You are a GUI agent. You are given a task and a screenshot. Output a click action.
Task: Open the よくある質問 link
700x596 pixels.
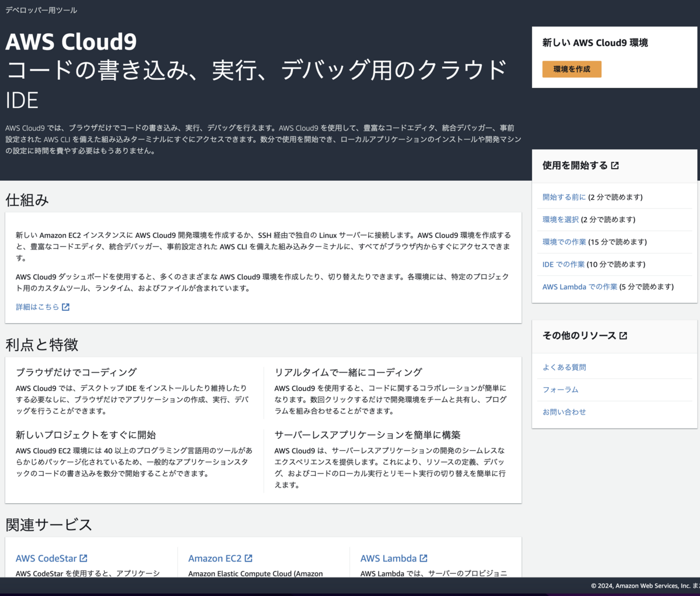pyautogui.click(x=564, y=367)
